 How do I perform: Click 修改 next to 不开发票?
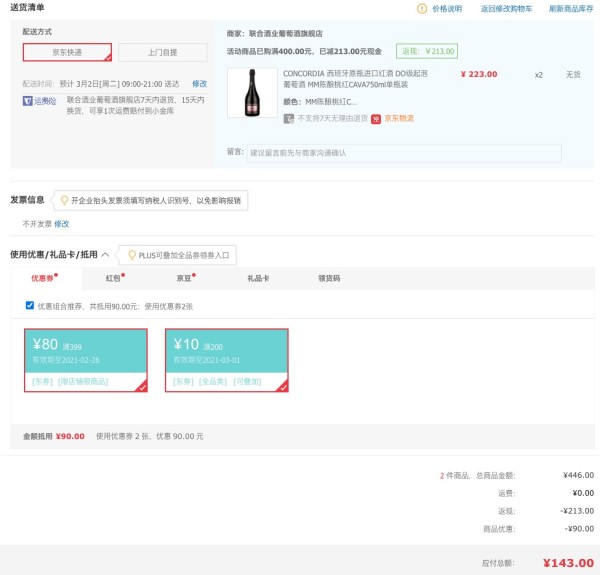click(x=62, y=224)
